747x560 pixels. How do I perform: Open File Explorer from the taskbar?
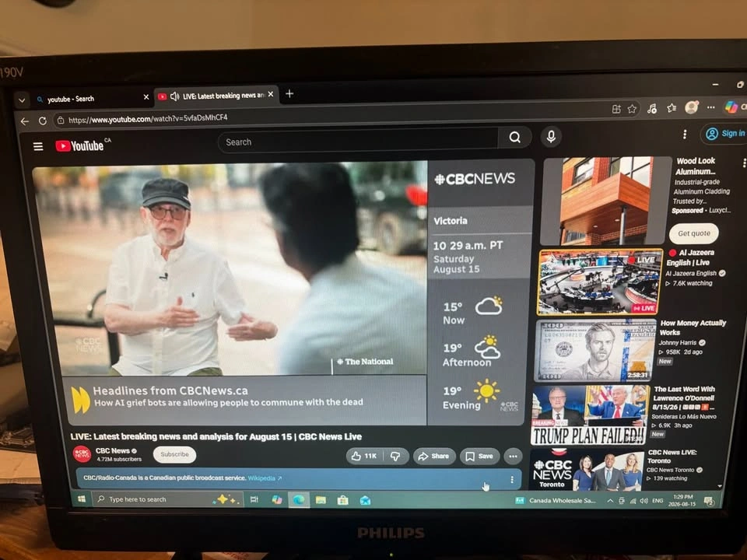(321, 500)
